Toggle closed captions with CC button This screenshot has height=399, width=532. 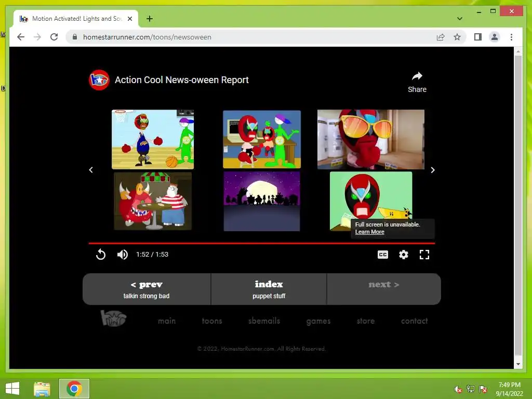[x=383, y=255]
